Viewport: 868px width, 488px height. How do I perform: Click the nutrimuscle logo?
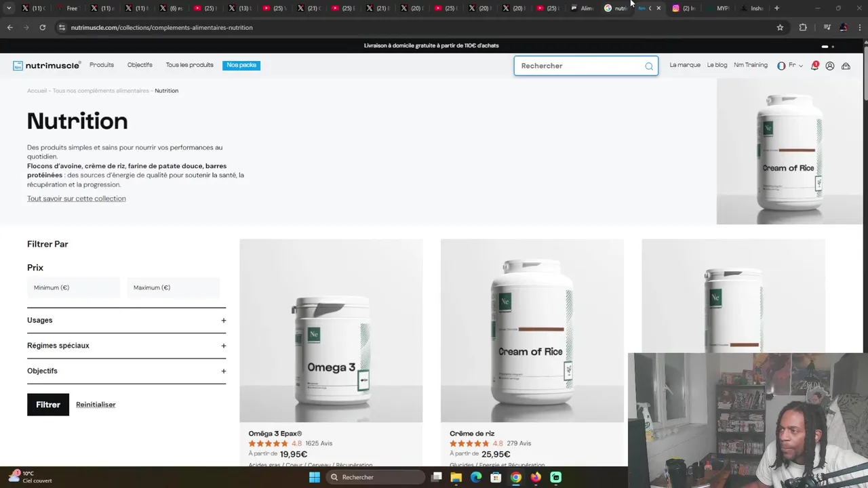pyautogui.click(x=47, y=66)
